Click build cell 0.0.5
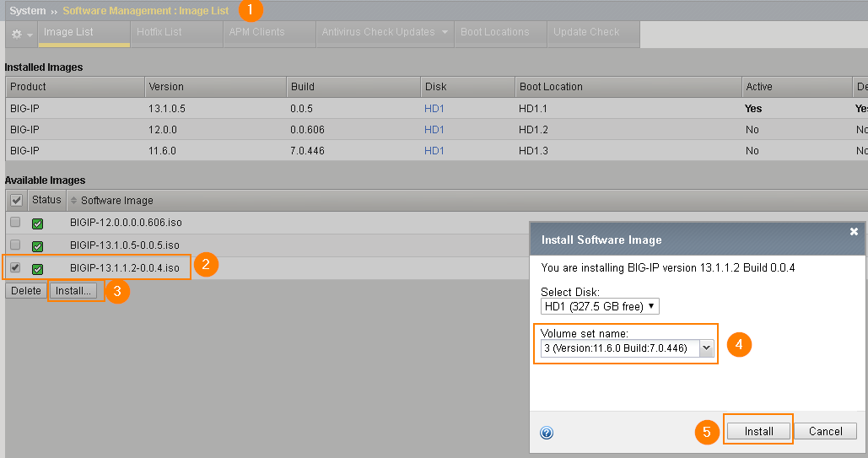 (301, 109)
